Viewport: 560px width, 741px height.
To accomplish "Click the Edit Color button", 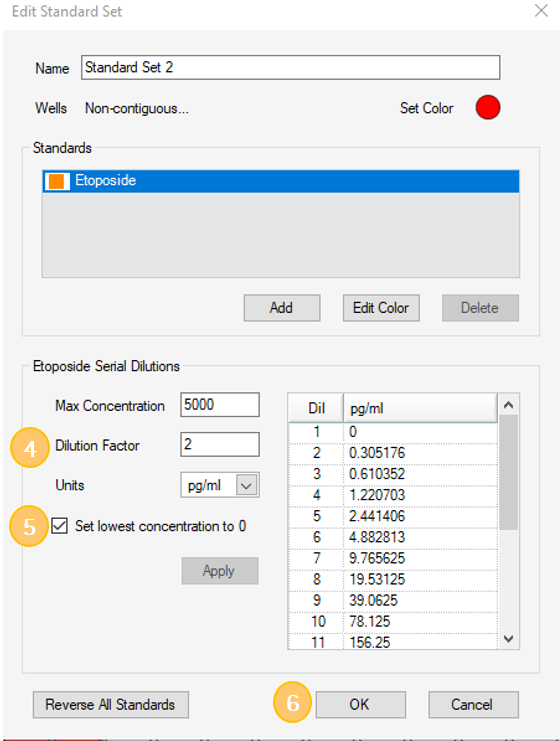I will (381, 308).
